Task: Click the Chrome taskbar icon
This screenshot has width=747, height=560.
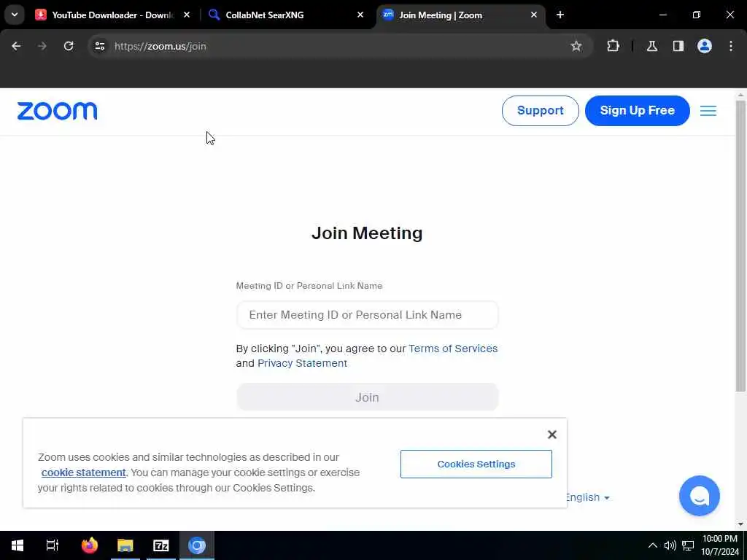Action: coord(197,545)
